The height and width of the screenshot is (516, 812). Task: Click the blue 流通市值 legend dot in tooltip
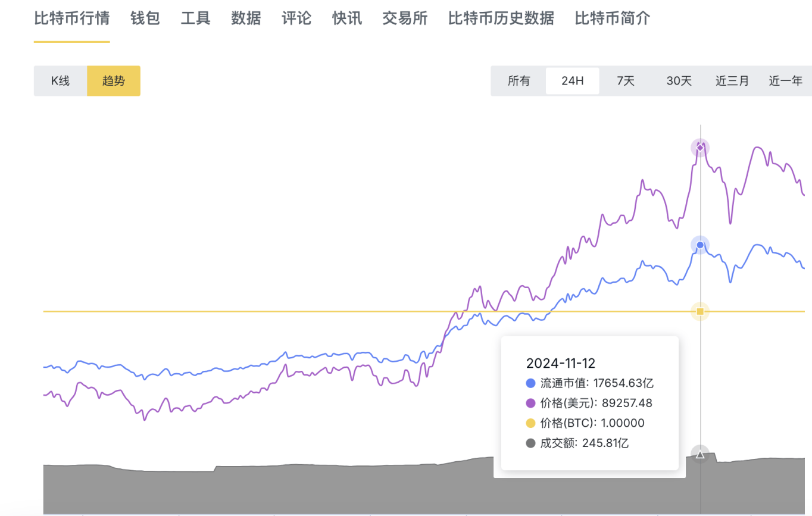pyautogui.click(x=531, y=383)
